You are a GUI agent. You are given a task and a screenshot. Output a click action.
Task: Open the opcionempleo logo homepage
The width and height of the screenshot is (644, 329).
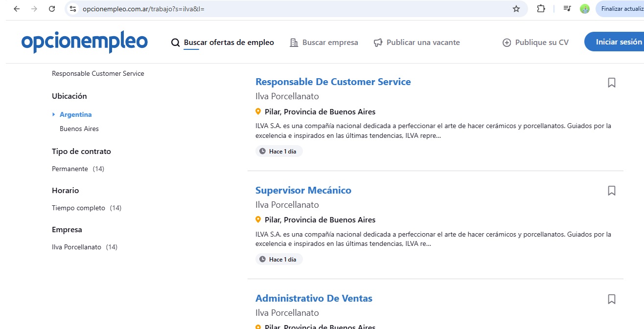[85, 43]
